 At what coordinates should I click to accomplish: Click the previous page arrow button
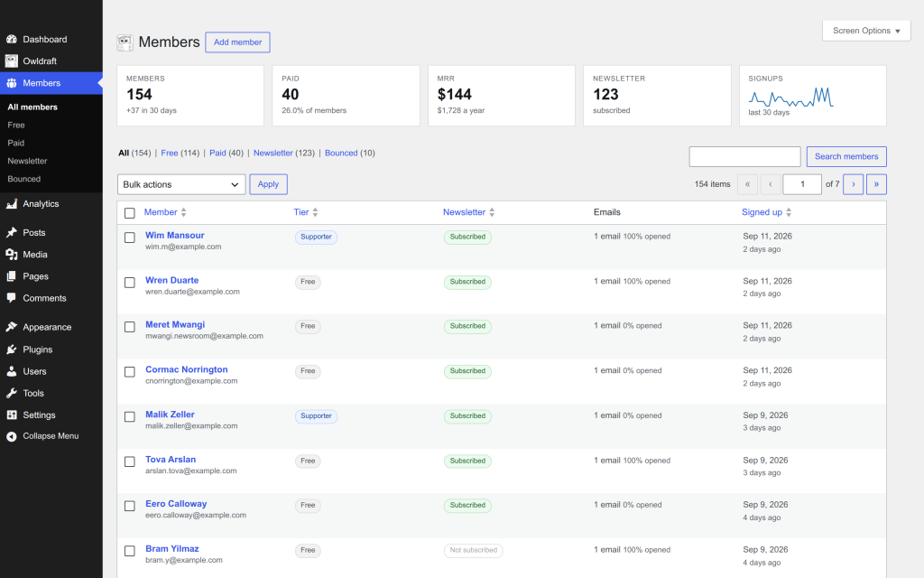tap(771, 184)
